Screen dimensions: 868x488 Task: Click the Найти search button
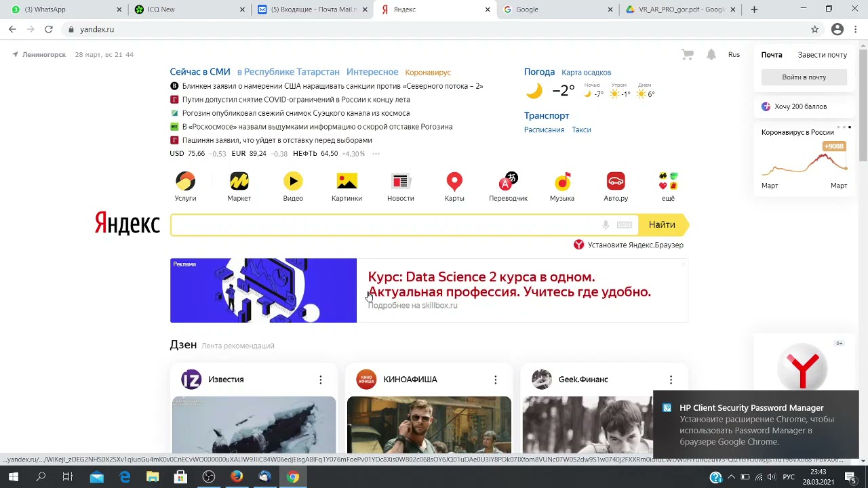point(663,225)
